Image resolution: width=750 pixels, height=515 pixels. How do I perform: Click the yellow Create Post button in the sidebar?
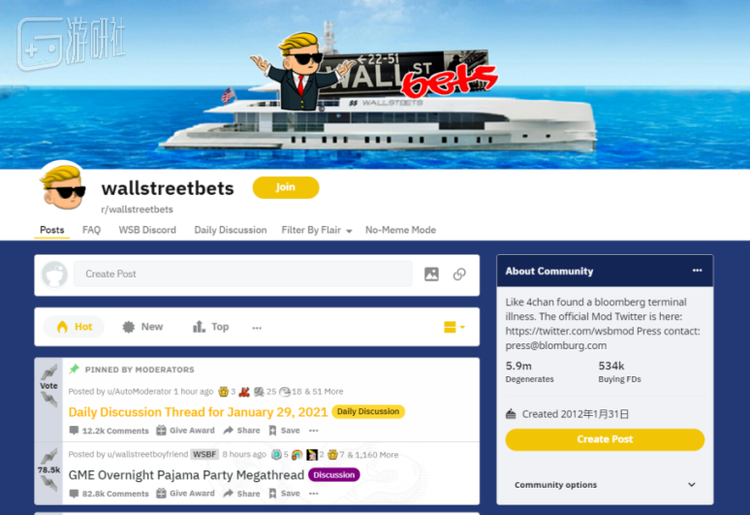pos(605,439)
